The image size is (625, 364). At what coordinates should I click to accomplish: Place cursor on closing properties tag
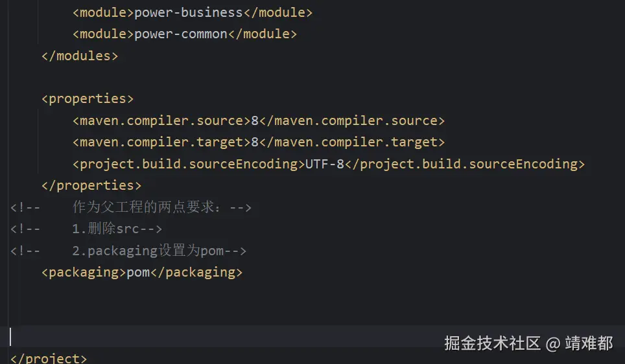click(91, 186)
